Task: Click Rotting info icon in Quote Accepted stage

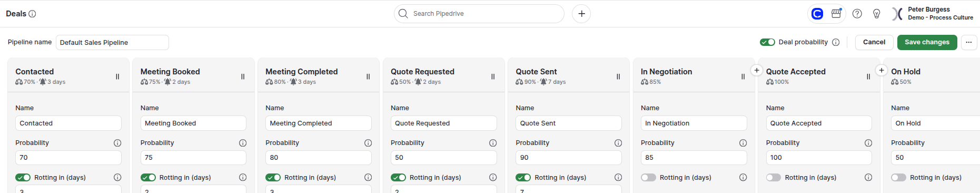Action: point(868,178)
